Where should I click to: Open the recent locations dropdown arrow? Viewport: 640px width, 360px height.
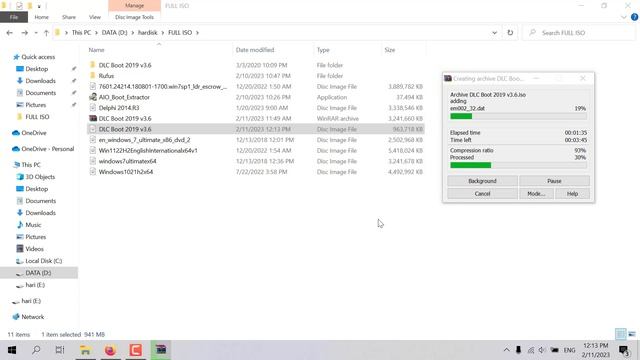point(36,33)
